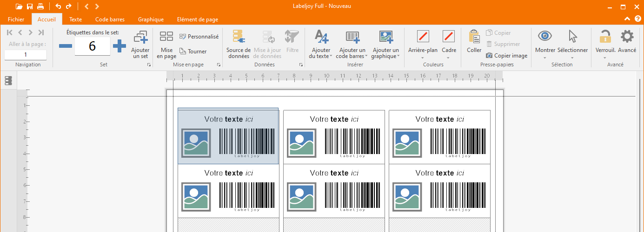Switch to the Texte tab
644x232 pixels.
75,19
